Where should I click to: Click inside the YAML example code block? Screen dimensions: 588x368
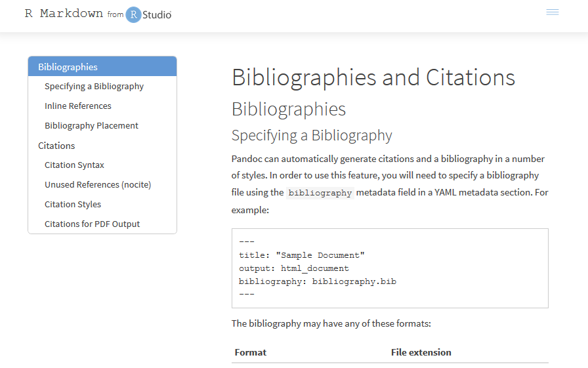coord(390,268)
